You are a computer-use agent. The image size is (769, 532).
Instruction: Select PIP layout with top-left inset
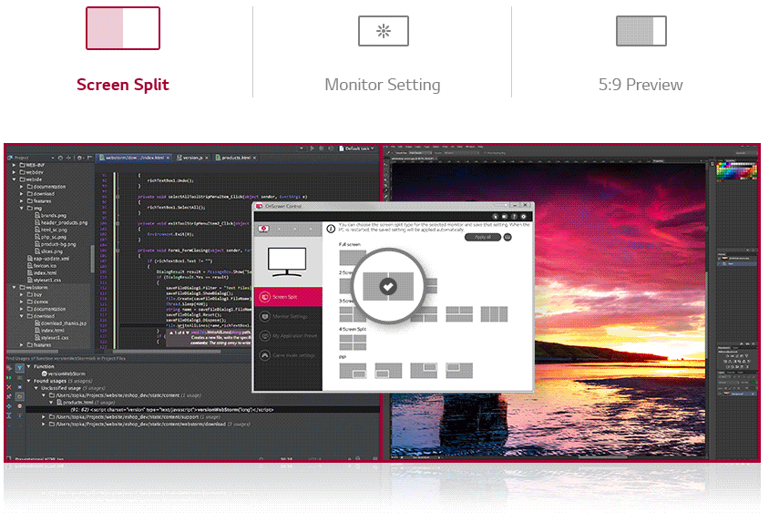(459, 371)
